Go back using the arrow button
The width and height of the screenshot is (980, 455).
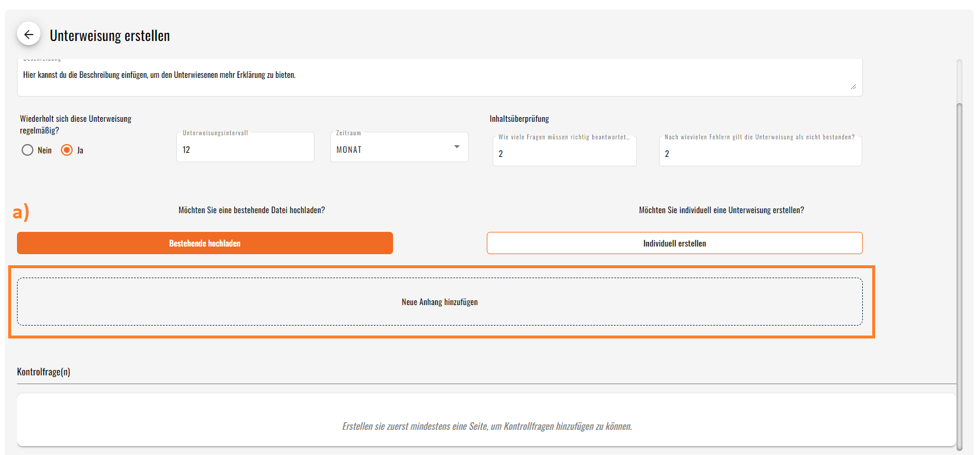click(29, 35)
